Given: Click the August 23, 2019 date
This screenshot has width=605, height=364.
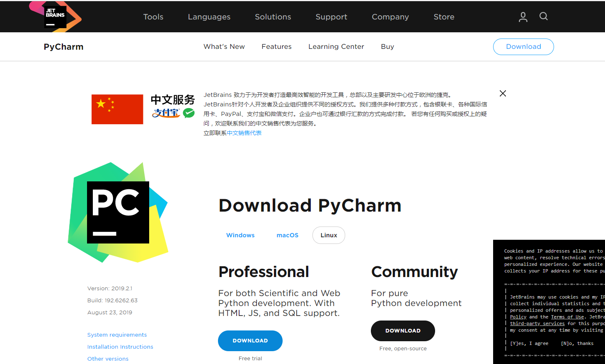Looking at the screenshot, I should point(110,313).
